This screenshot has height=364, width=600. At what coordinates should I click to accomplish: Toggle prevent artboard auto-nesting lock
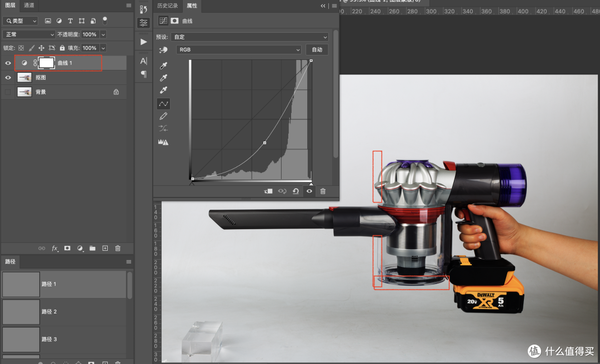pyautogui.click(x=52, y=48)
